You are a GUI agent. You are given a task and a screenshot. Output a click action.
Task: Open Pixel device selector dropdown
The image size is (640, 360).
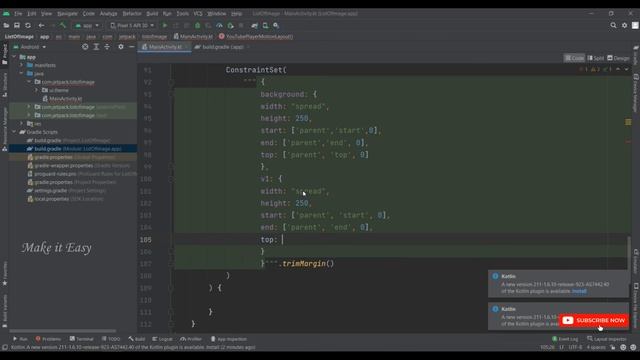coord(132,25)
